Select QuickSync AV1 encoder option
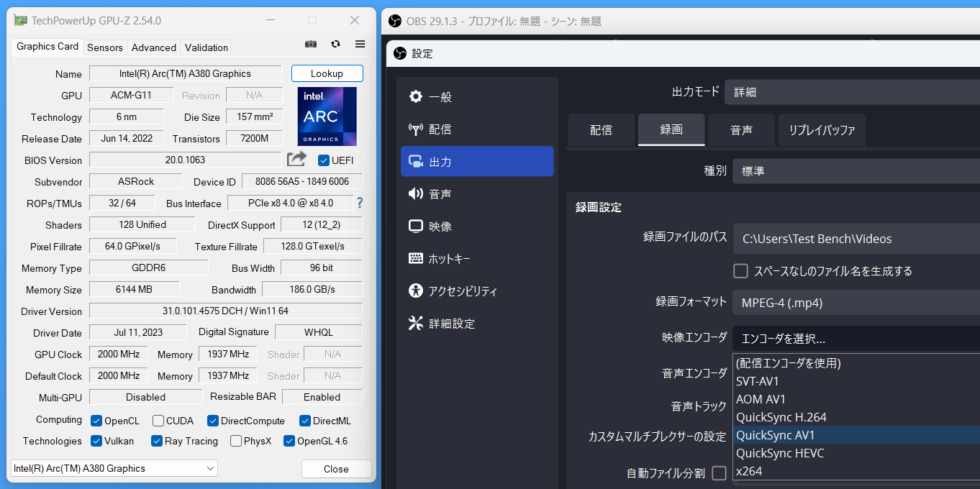This screenshot has width=980, height=489. [856, 435]
